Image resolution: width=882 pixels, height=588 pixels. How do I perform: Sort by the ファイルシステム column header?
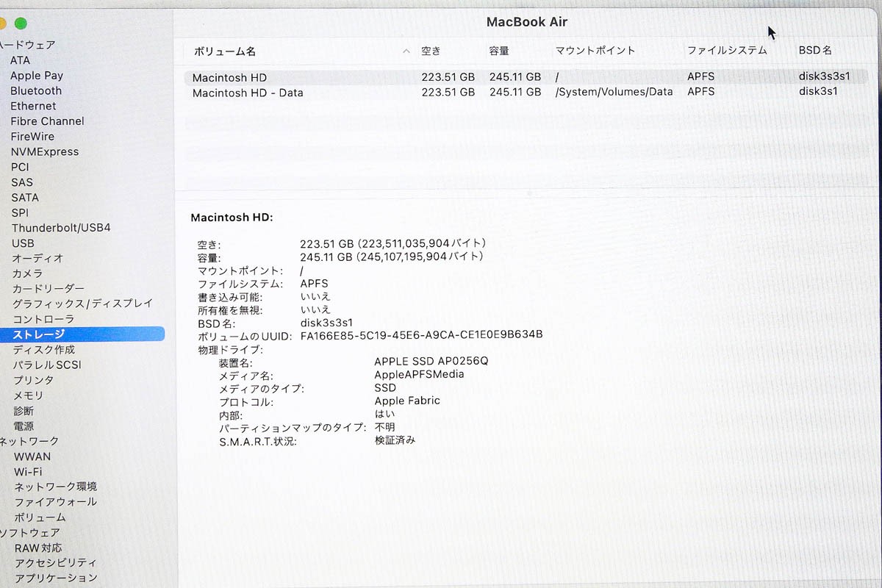coord(727,50)
